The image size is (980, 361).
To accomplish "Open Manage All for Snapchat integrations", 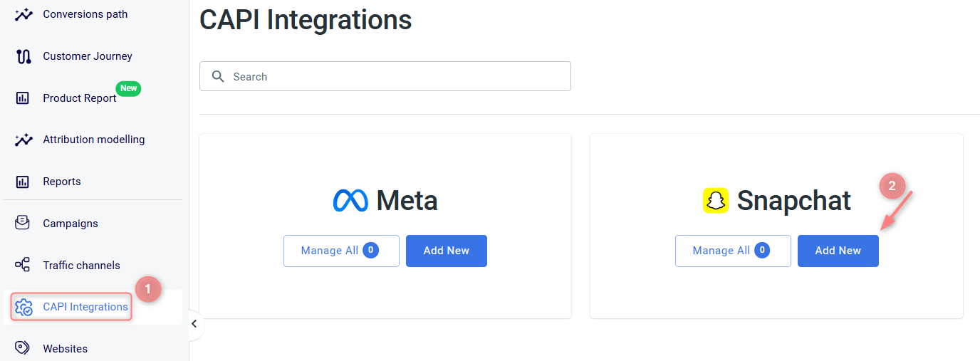I will click(x=732, y=251).
